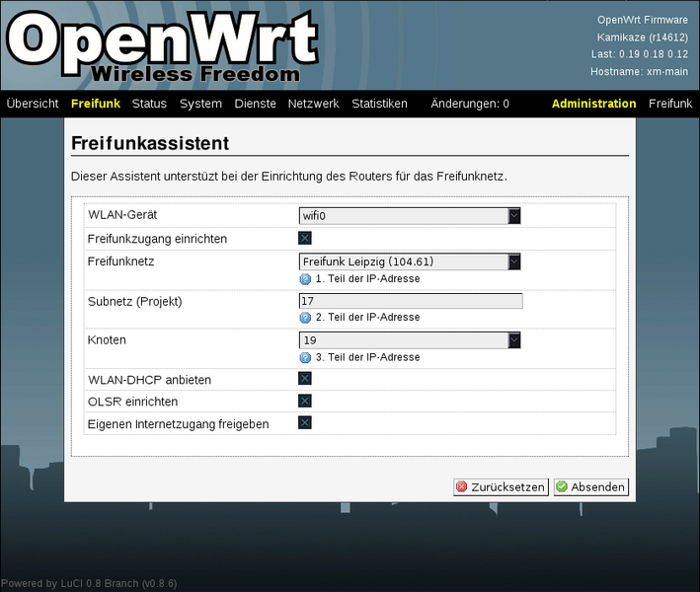This screenshot has width=700, height=592.
Task: Click help icon beside '1. Teil der IP-Adresse'
Action: point(305,279)
